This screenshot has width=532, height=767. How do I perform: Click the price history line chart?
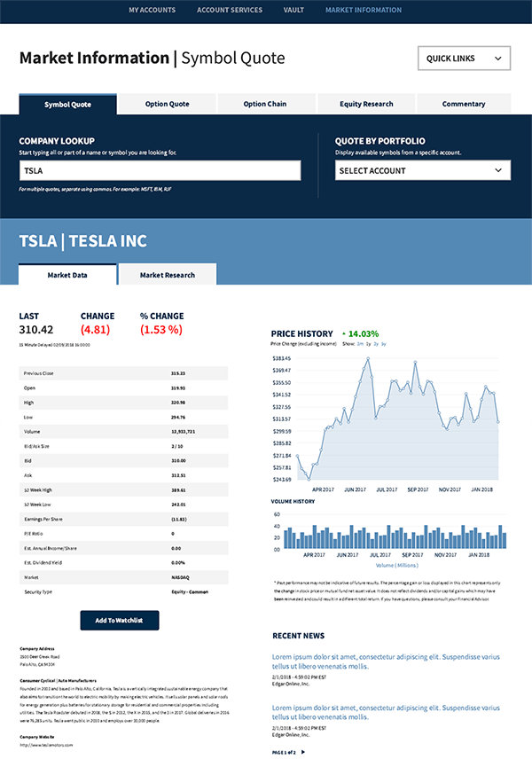coord(397,419)
